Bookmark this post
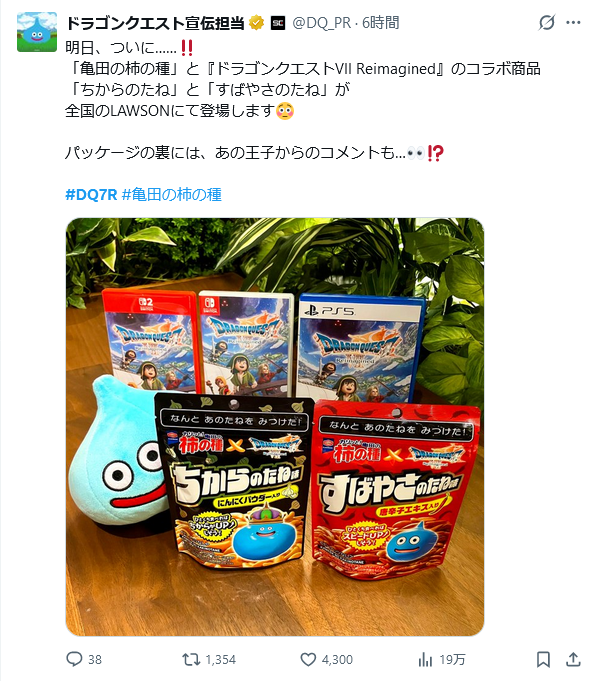This screenshot has height=681, width=598. click(x=543, y=659)
